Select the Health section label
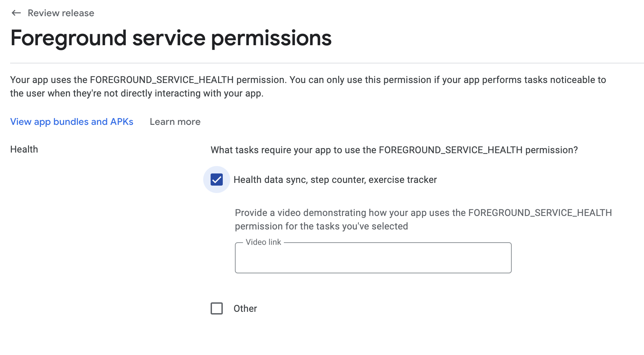The image size is (644, 355). (x=24, y=149)
